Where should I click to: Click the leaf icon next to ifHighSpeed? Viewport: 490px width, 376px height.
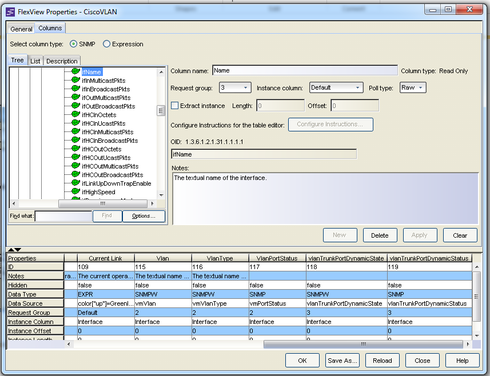[76, 191]
